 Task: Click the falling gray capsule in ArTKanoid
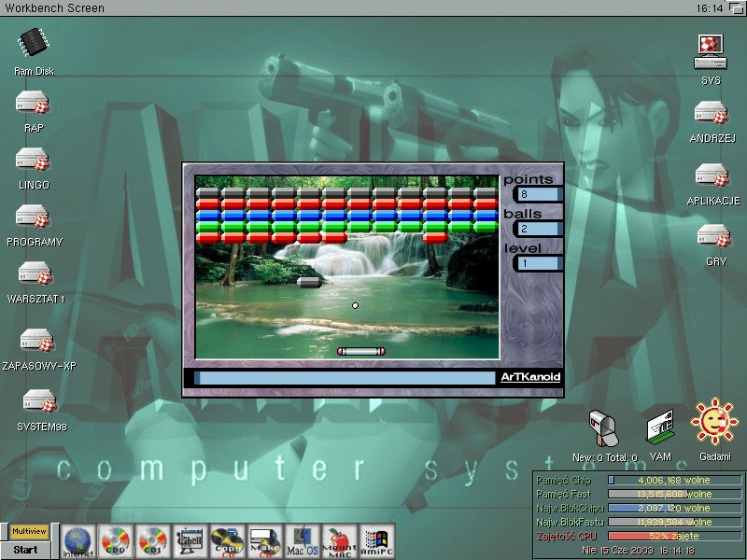tap(309, 283)
